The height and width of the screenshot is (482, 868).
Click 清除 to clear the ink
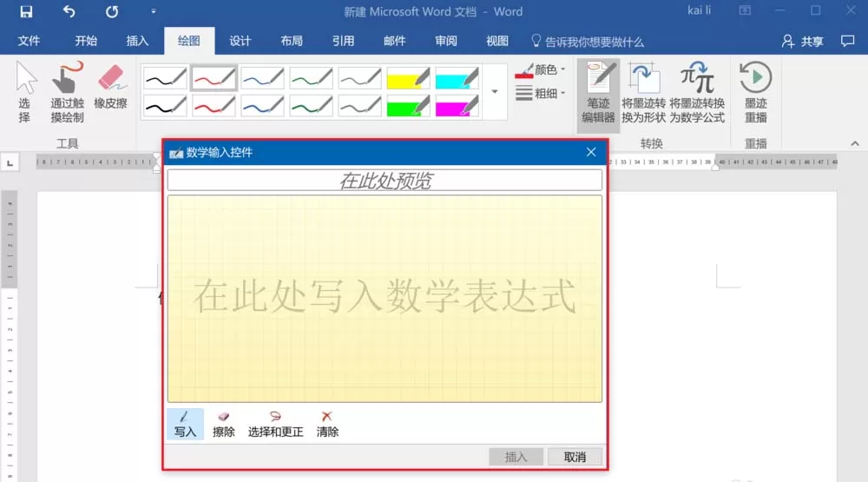click(x=327, y=425)
